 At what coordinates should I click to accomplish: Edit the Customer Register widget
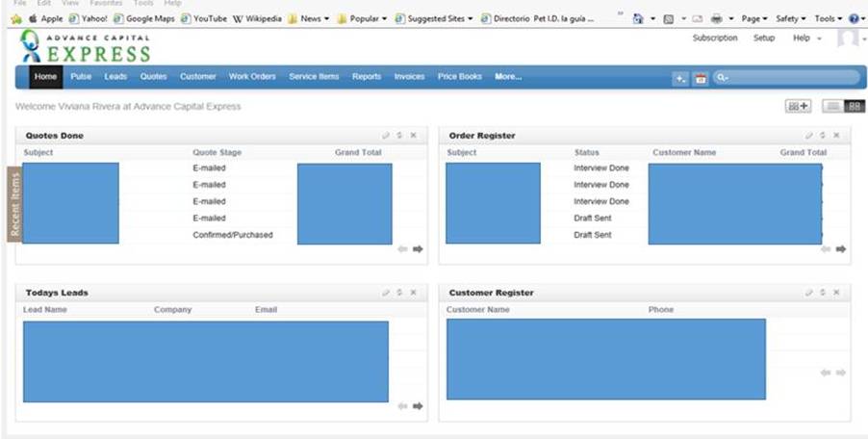tap(808, 293)
